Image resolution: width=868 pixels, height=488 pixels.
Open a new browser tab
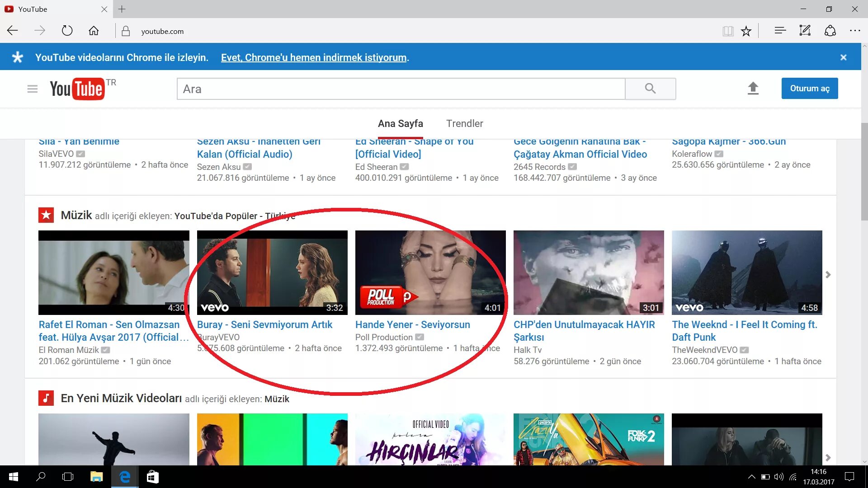point(122,9)
